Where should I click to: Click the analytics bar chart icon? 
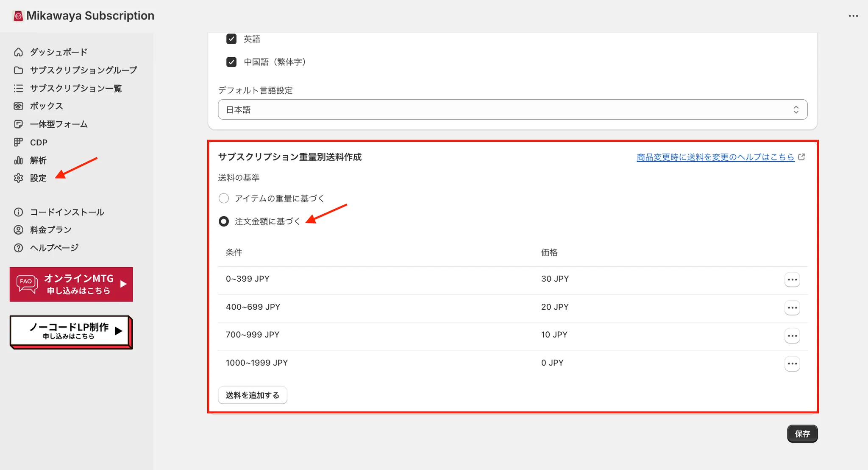tap(18, 160)
